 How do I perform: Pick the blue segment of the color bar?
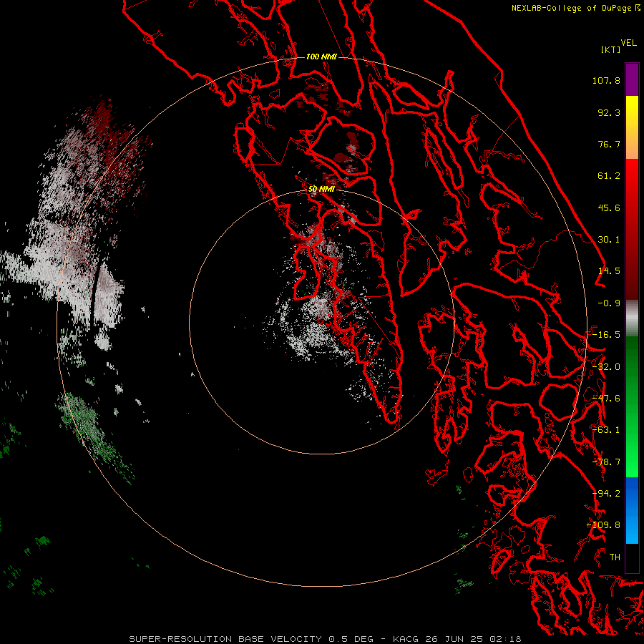[x=632, y=510]
